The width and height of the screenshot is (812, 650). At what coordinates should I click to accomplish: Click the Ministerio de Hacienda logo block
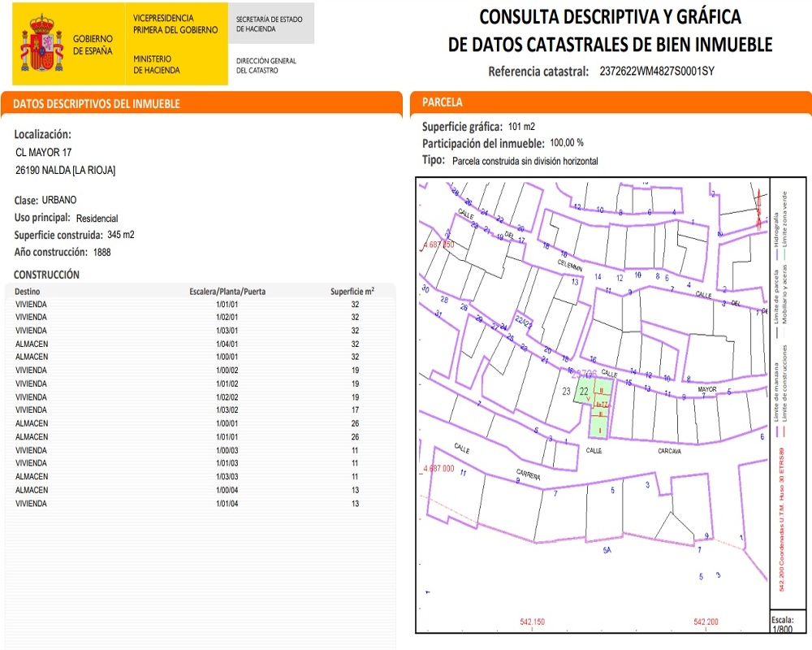[x=120, y=44]
